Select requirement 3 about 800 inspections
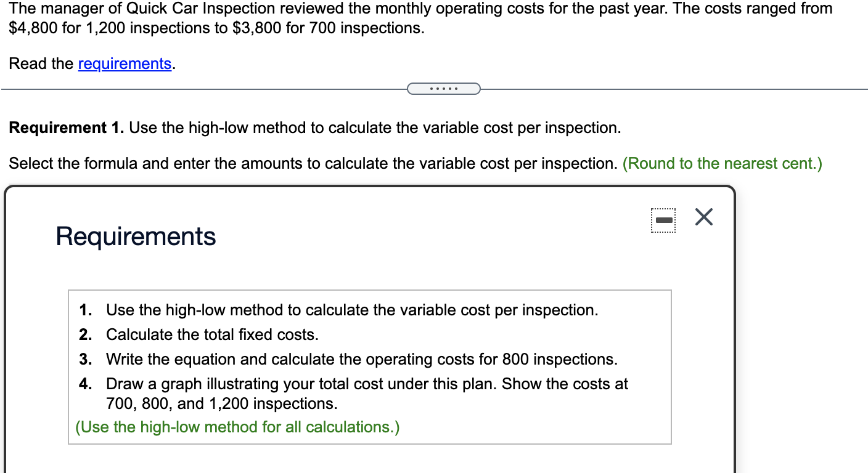 coord(361,359)
